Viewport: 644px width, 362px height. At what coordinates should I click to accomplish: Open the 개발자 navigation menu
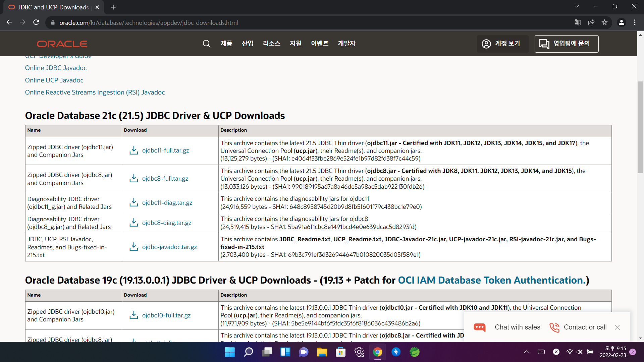[346, 44]
